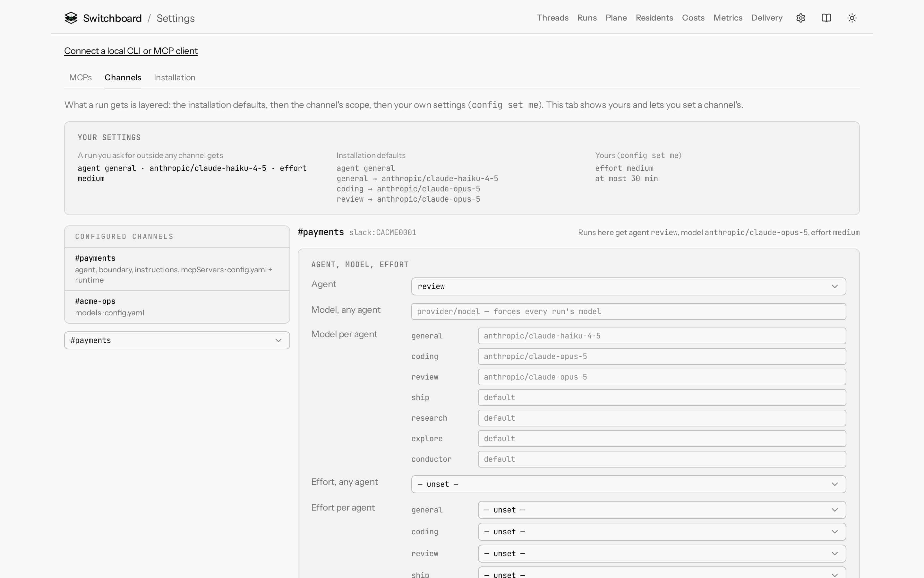Open the Agent dropdown showing review
Viewport: 924px width, 578px height.
pyautogui.click(x=629, y=286)
